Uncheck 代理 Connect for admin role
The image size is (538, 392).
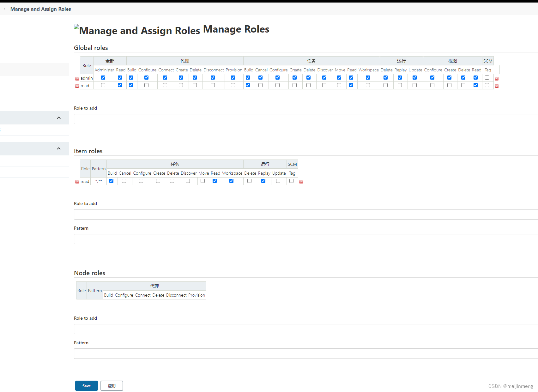pyautogui.click(x=165, y=77)
